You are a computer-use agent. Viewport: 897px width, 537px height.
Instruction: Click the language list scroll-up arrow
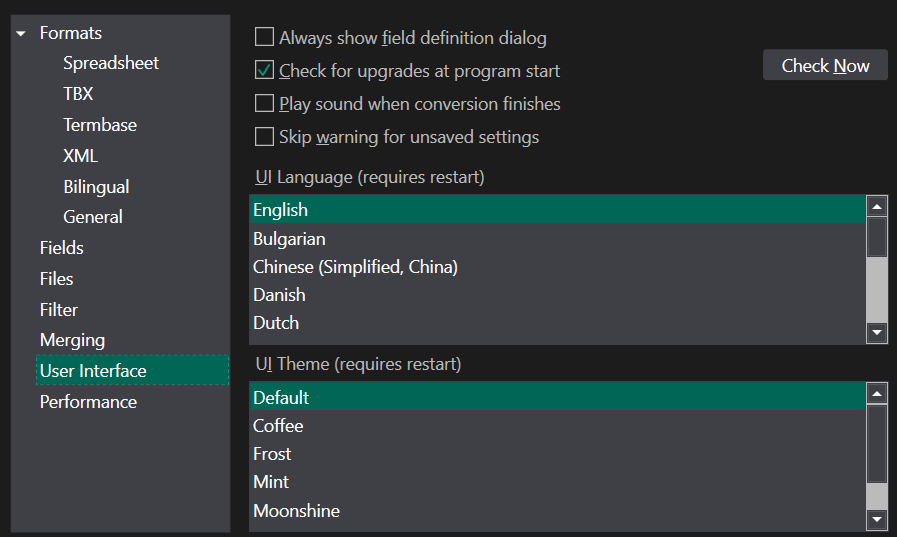876,206
